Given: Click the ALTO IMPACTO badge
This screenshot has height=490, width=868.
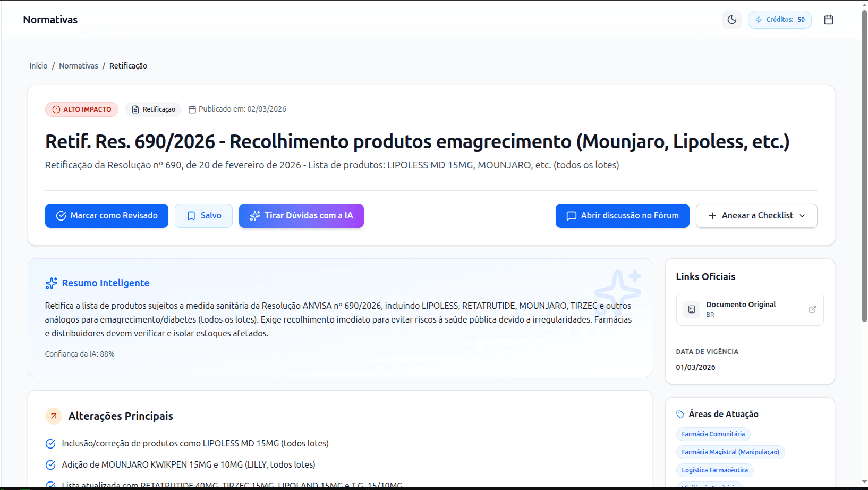Looking at the screenshot, I should tap(82, 109).
